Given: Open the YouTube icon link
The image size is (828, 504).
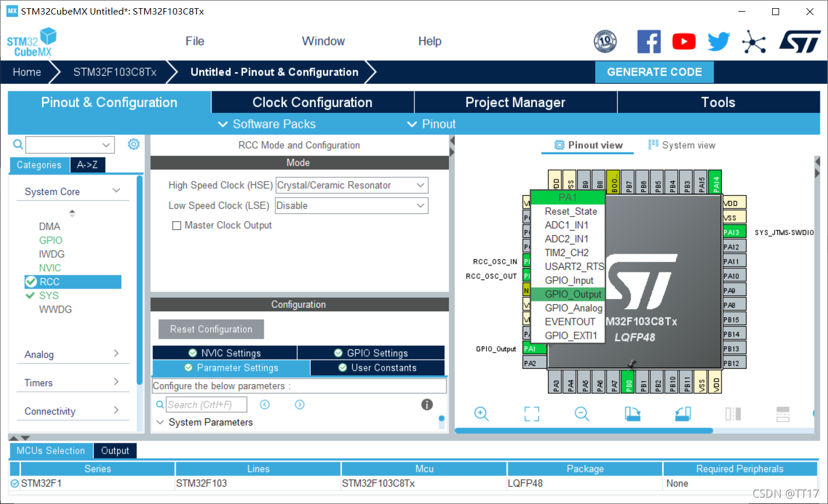Looking at the screenshot, I should [684, 42].
